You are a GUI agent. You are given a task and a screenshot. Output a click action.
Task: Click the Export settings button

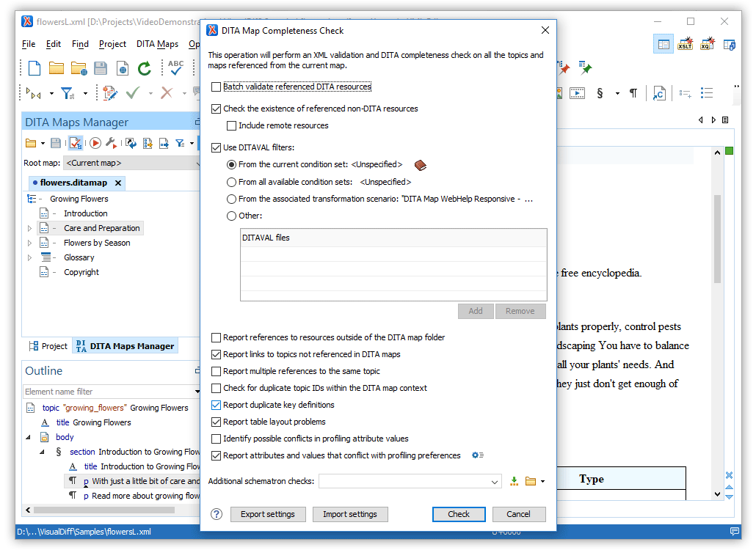(x=268, y=514)
